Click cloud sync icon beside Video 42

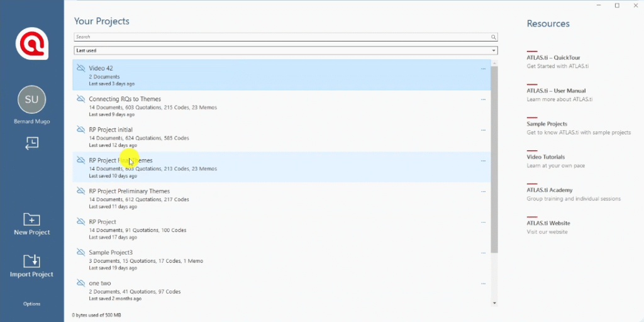click(x=80, y=68)
